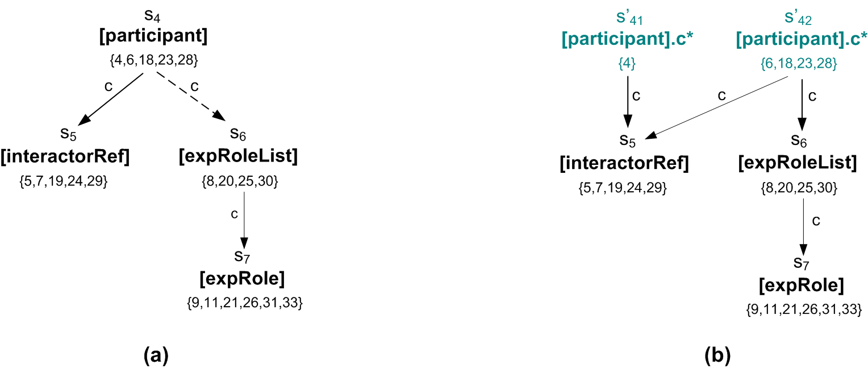The height and width of the screenshot is (368, 868).
Task: Select {8,20,25,30} set in diagram (a)
Action: pyautogui.click(x=239, y=181)
